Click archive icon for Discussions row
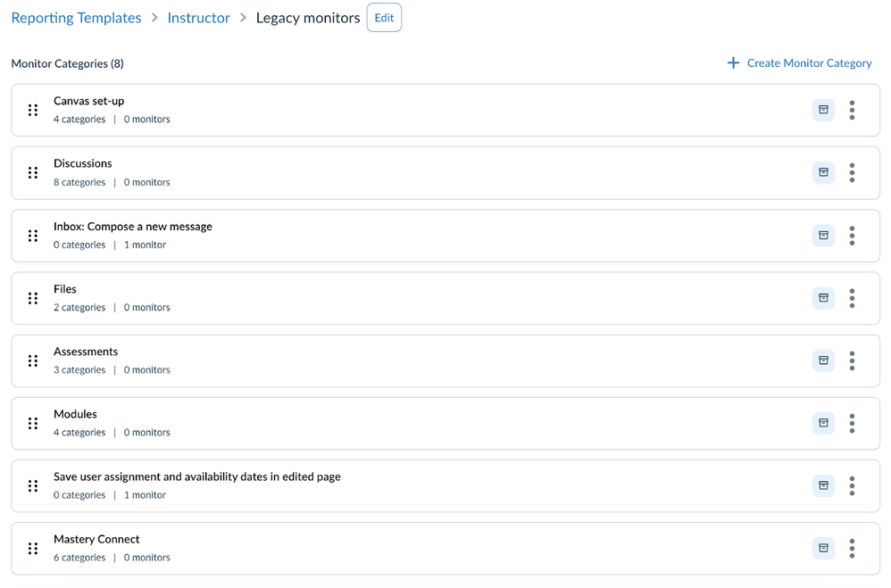891x588 pixels. coord(823,172)
